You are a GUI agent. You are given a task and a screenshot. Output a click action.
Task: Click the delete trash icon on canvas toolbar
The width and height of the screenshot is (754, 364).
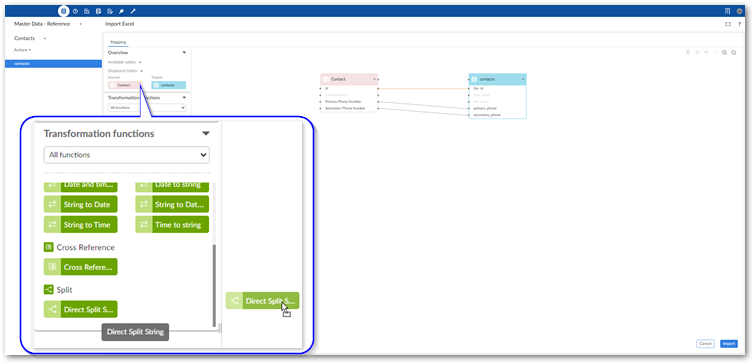[688, 52]
